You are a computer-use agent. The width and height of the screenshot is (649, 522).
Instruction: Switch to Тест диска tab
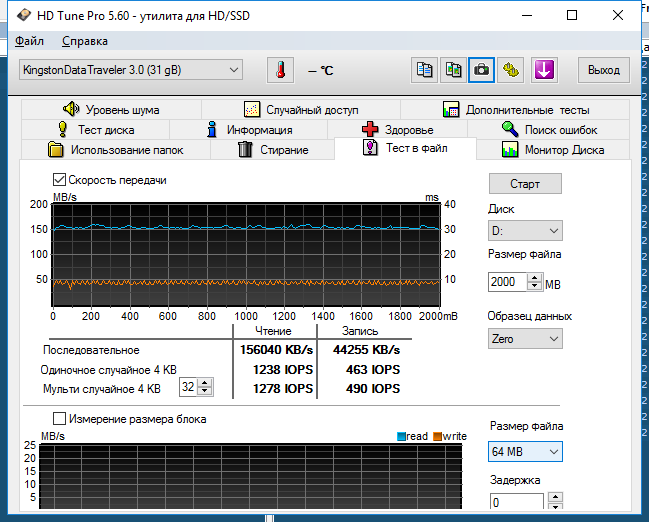click(95, 130)
